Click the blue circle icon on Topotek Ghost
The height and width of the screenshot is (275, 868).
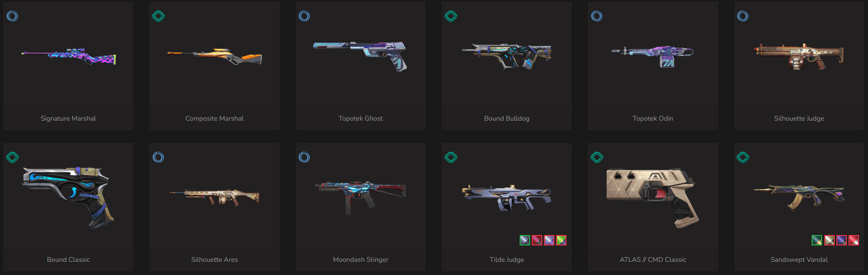(304, 16)
